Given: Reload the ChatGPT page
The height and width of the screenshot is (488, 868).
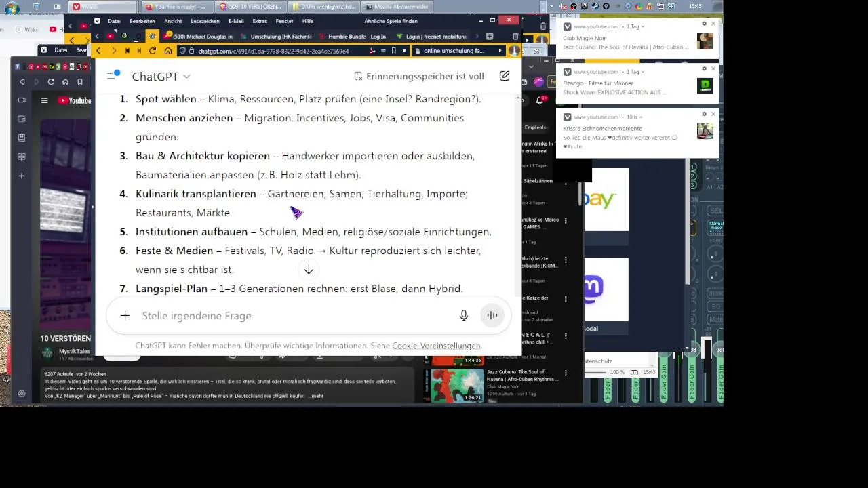Looking at the screenshot, I should 153,51.
